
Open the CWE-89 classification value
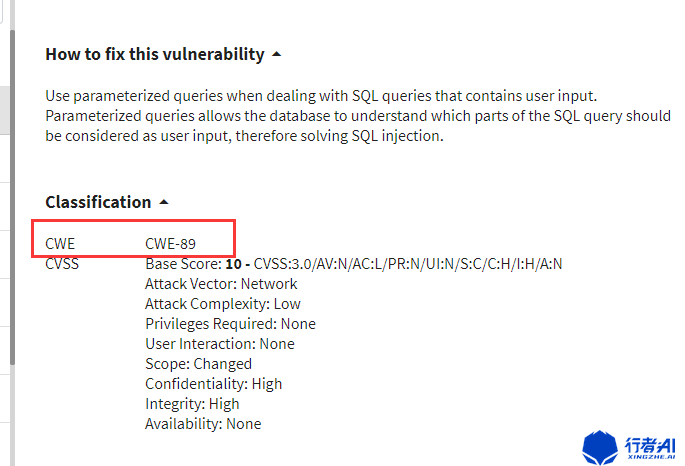[170, 242]
